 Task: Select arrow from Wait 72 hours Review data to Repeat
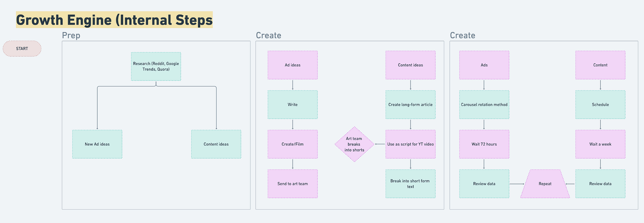[x=517, y=184]
